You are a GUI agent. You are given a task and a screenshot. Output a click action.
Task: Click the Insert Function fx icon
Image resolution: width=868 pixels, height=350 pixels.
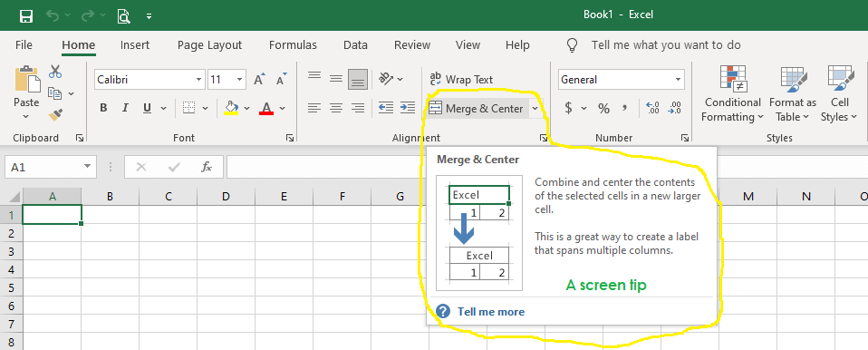click(x=207, y=167)
